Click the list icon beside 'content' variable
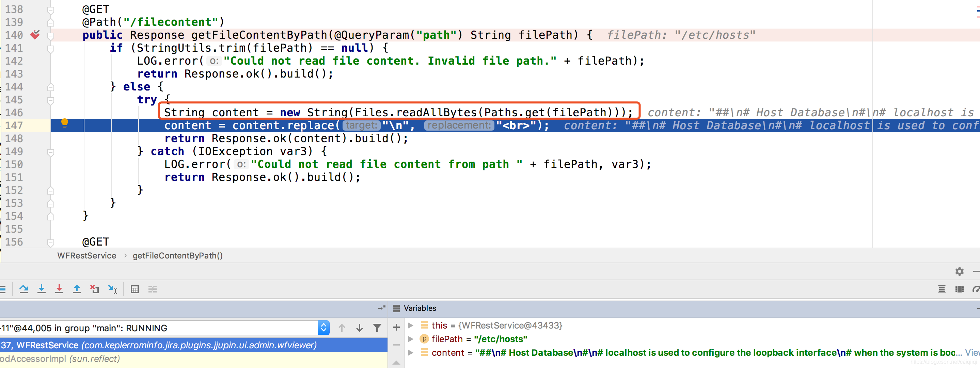Screen dimensions: 980x368 pyautogui.click(x=424, y=352)
